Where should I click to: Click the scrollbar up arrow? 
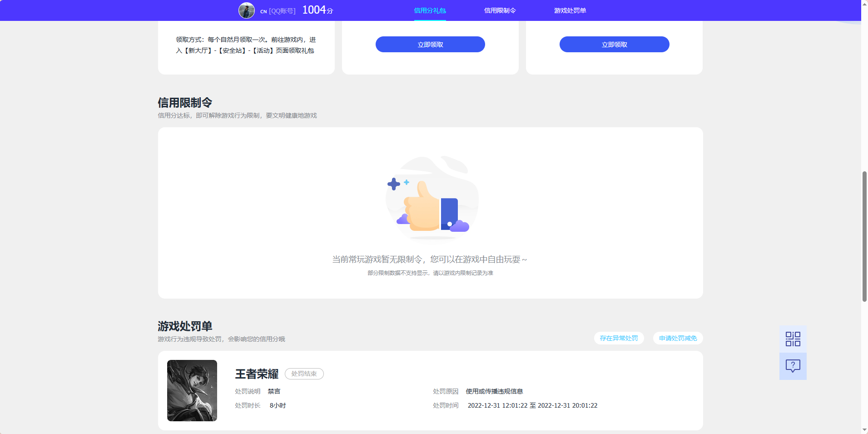(863, 4)
